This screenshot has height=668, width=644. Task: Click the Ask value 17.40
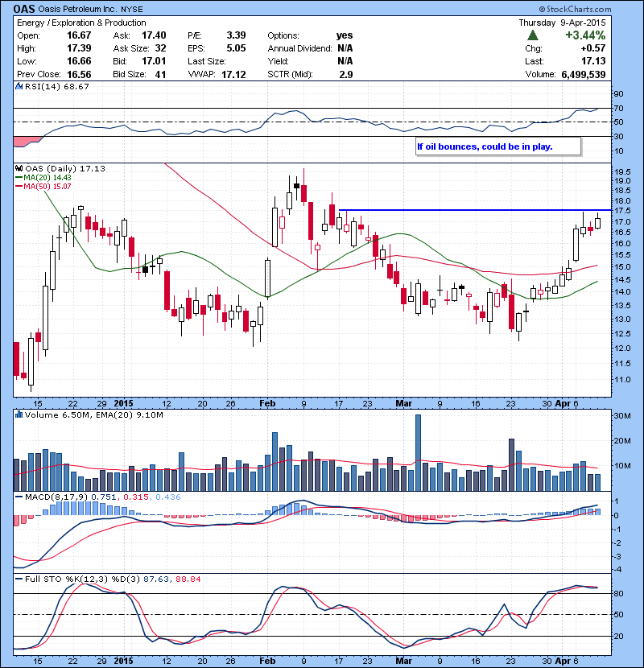154,35
